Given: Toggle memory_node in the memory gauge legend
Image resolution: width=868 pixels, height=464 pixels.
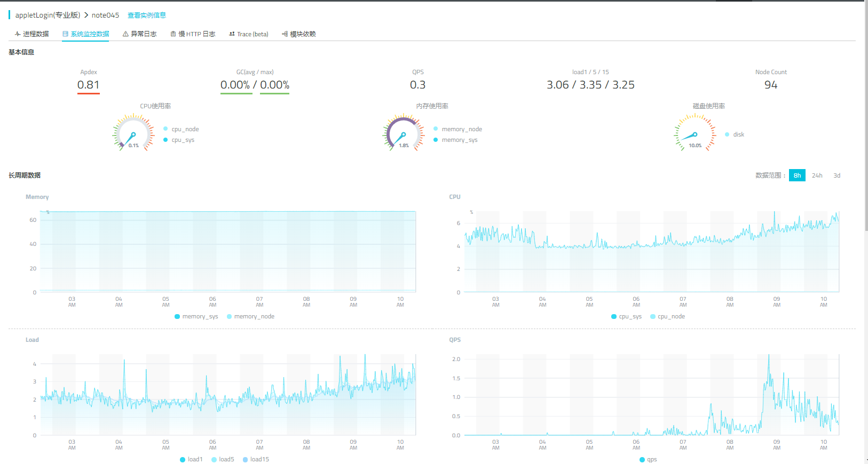Looking at the screenshot, I should [x=457, y=129].
